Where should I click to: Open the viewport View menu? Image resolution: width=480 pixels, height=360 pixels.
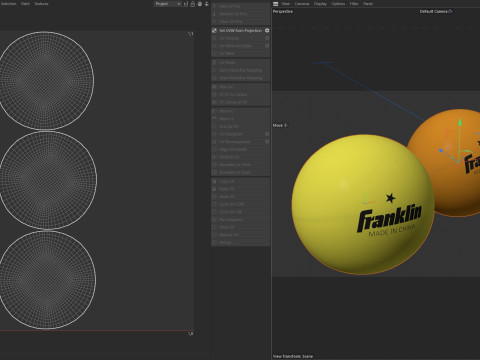click(286, 4)
